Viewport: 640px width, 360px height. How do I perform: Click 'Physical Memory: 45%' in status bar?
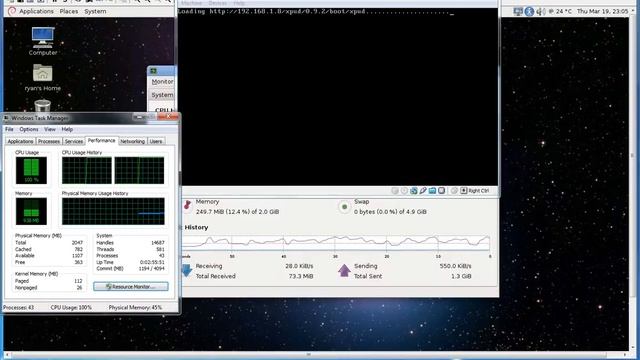[135, 308]
